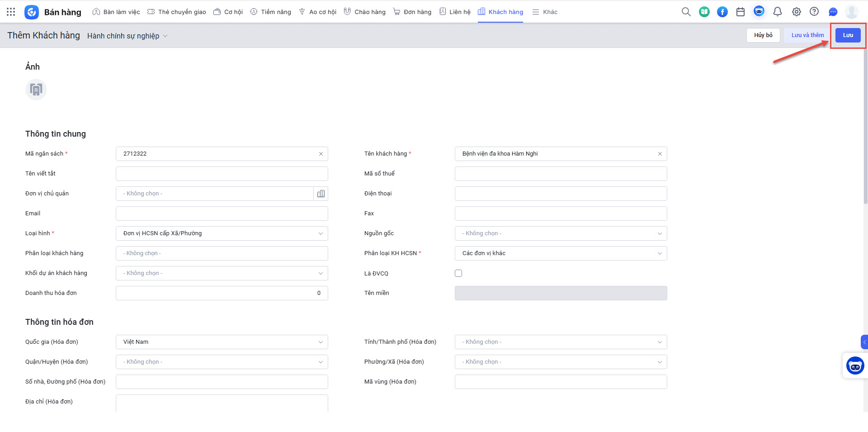Open the app launcher grid icon

11,12
